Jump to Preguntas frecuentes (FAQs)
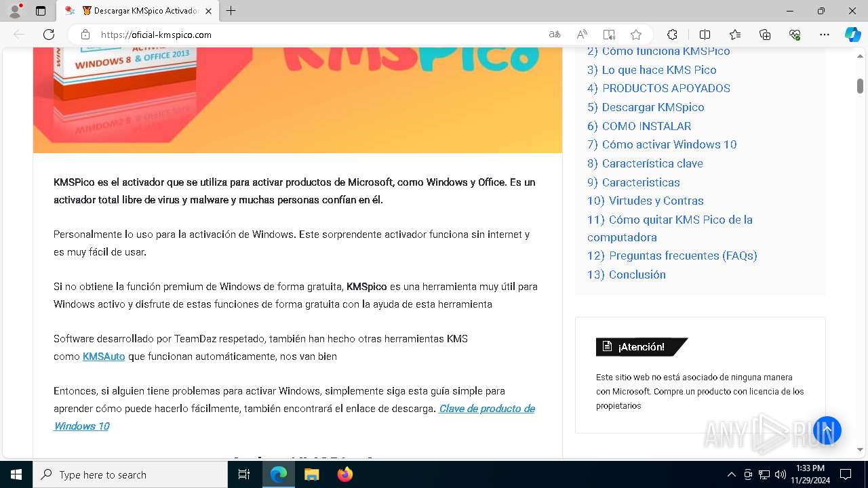The image size is (868, 488). pyautogui.click(x=672, y=256)
